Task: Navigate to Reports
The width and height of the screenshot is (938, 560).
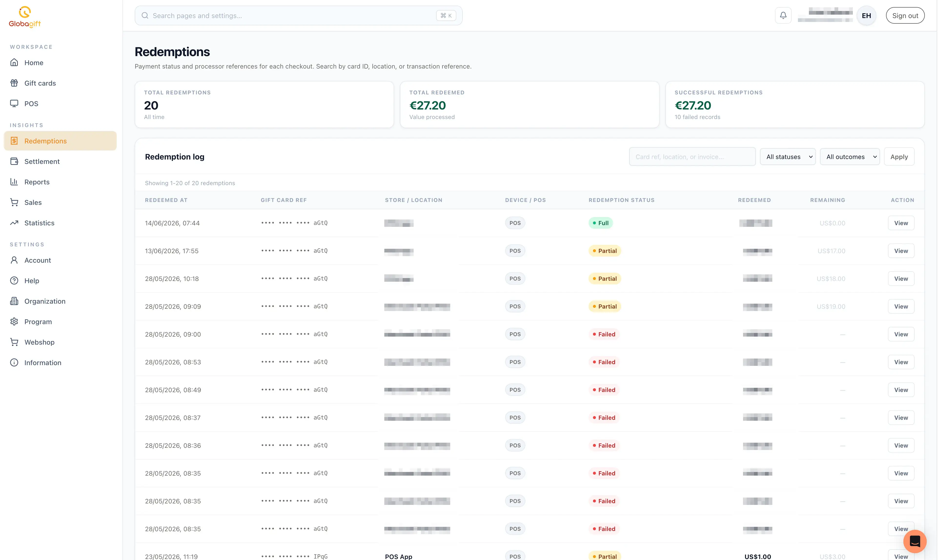Action: click(x=61, y=182)
